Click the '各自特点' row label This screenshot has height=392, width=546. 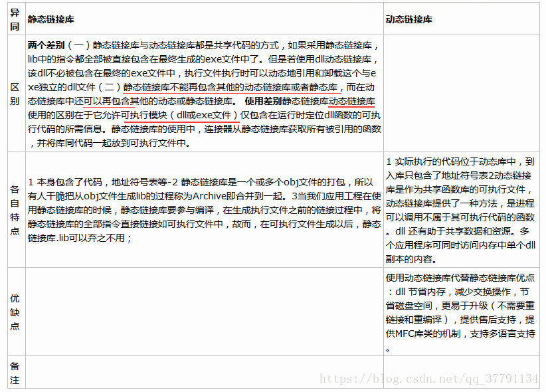[x=15, y=210]
